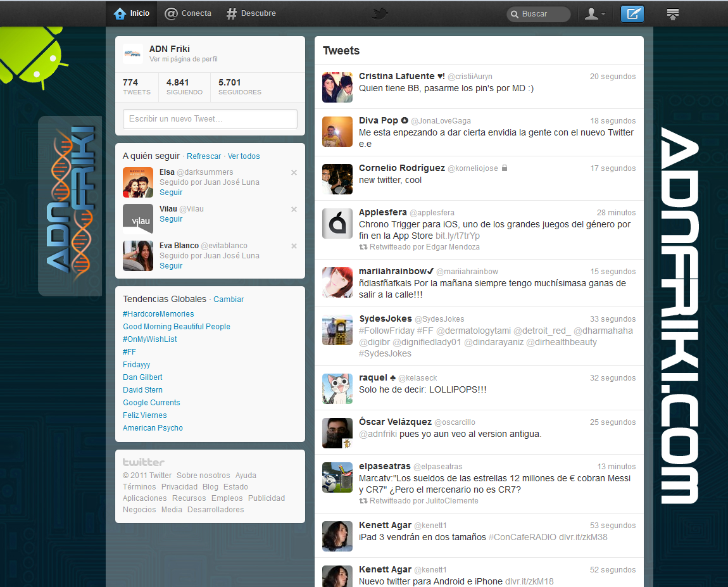Click Óscar Velázquez's avatar

(x=337, y=433)
